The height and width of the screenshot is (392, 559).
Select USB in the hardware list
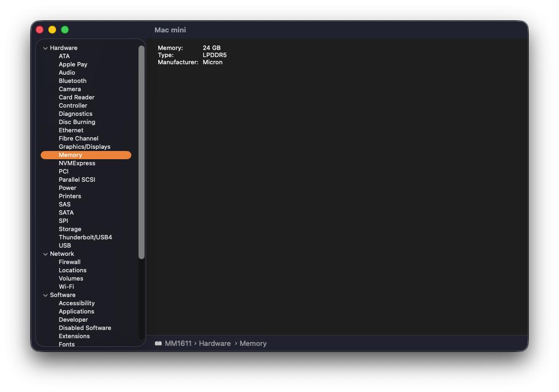point(65,245)
